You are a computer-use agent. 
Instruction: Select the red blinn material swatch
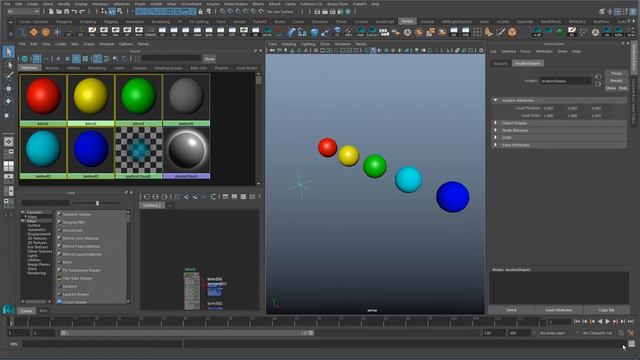tap(43, 100)
